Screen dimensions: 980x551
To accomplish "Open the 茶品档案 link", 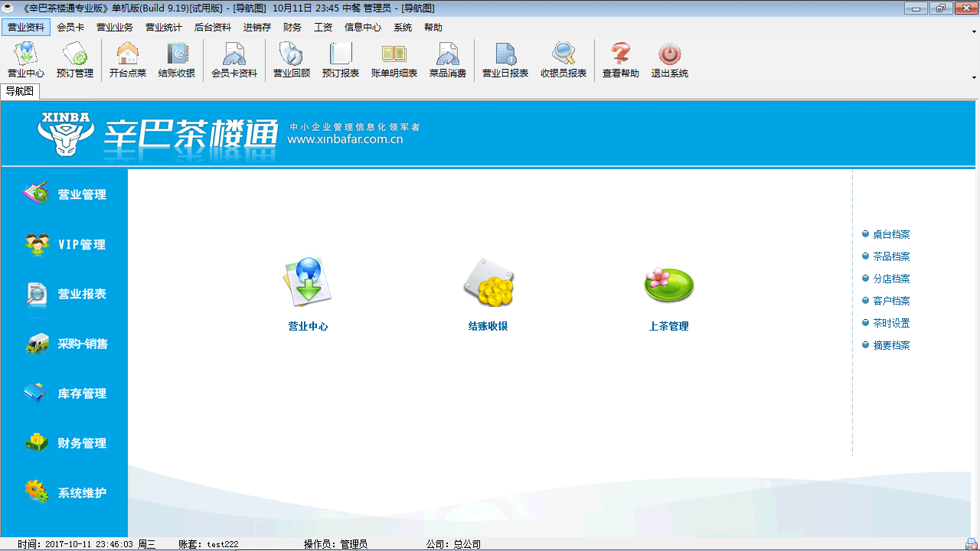I will (891, 257).
